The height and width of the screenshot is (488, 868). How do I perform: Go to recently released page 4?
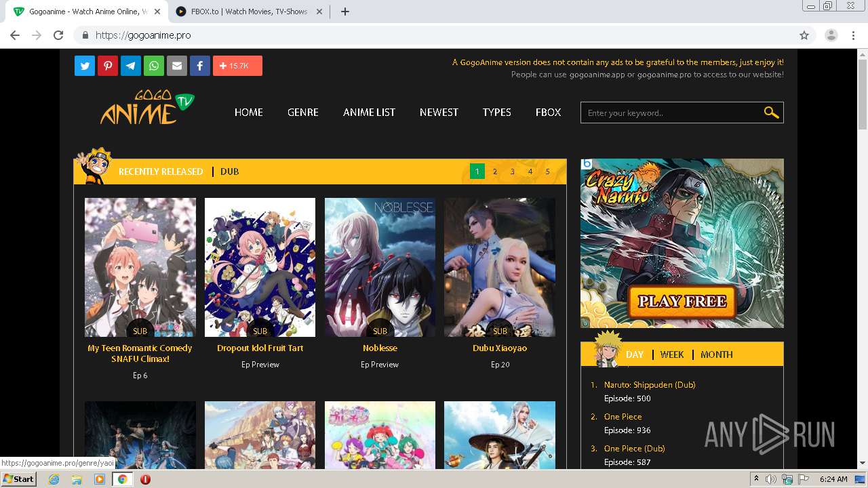tap(530, 171)
